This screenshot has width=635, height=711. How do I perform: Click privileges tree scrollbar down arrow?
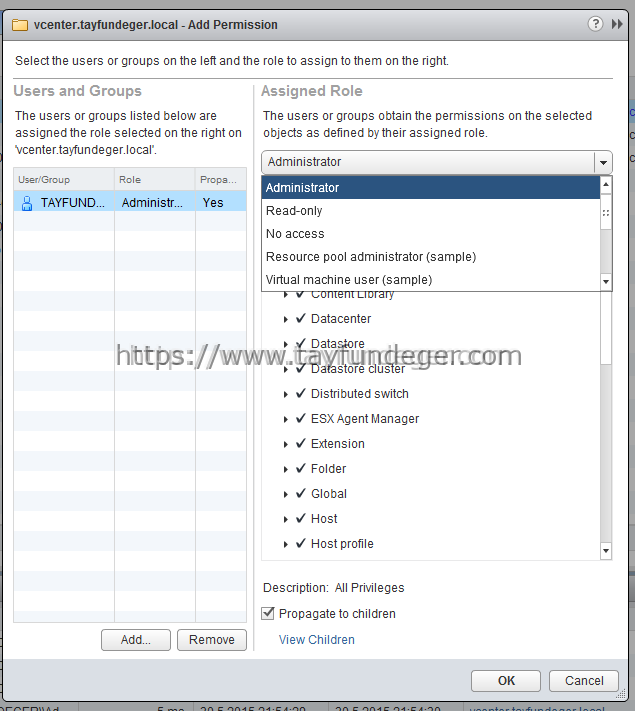click(606, 551)
